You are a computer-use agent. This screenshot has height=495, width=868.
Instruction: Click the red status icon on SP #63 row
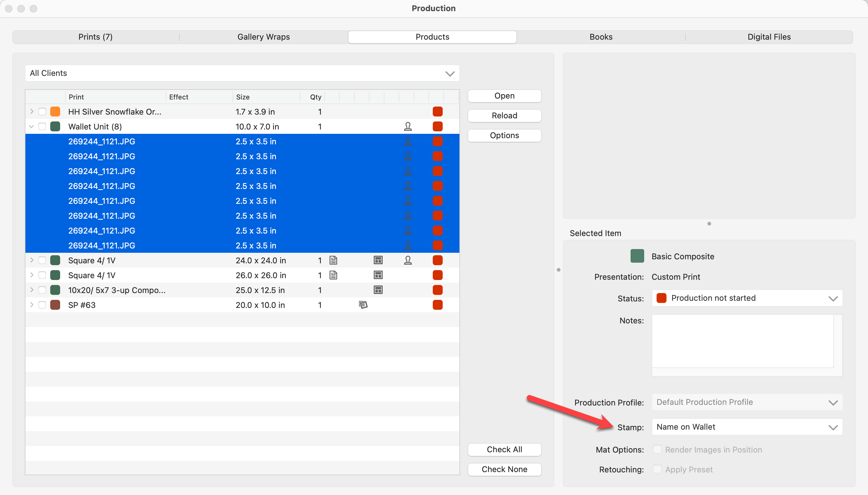pos(437,305)
